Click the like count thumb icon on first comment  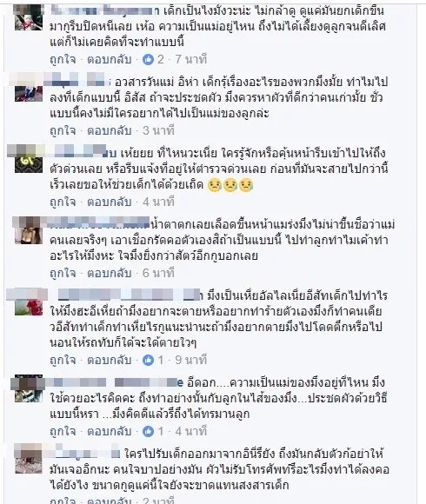coord(148,59)
